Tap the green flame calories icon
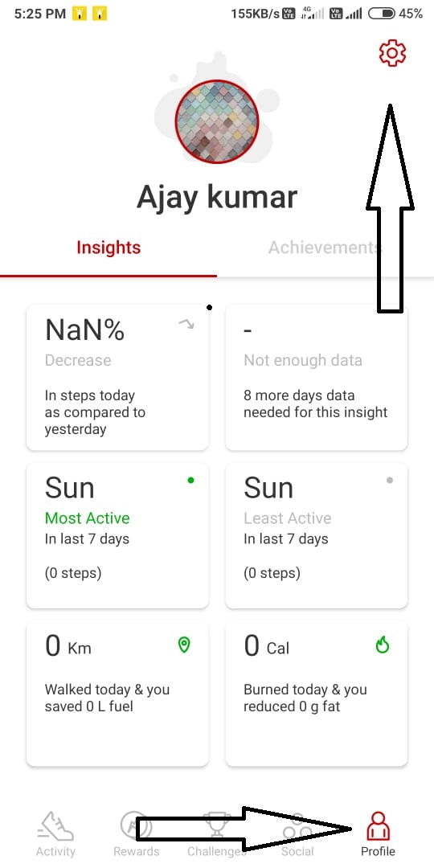Image resolution: width=434 pixels, height=868 pixels. click(x=383, y=645)
